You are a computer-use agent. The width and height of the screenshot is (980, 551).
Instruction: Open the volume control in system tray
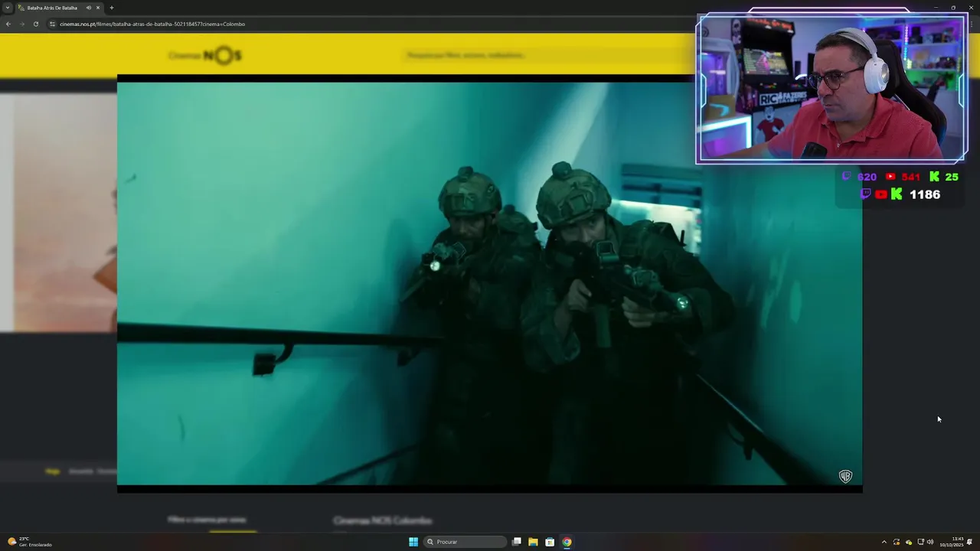click(930, 542)
